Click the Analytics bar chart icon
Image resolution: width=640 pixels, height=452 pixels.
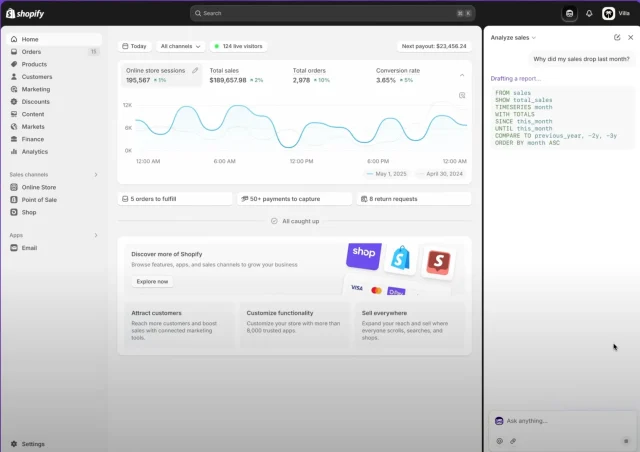[14, 151]
